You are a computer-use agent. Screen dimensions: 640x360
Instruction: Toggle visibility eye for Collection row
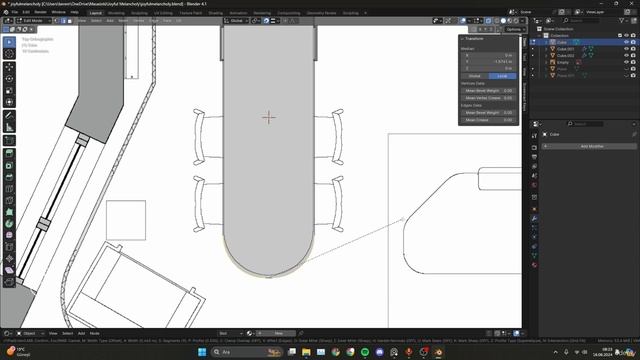[627, 36]
